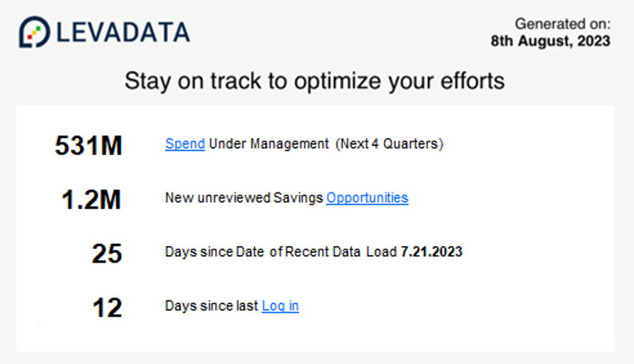634x364 pixels.
Task: Follow the Log in link
Action: point(280,306)
